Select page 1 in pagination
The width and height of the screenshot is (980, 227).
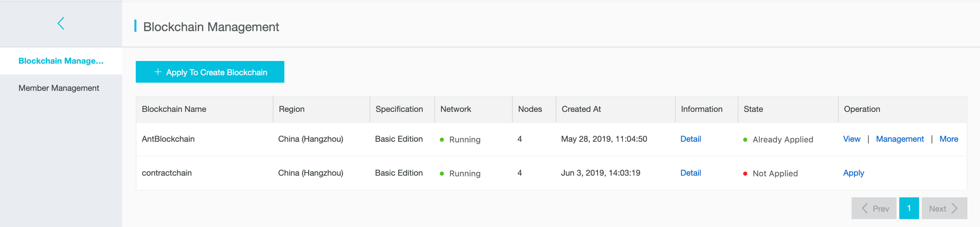(x=909, y=208)
